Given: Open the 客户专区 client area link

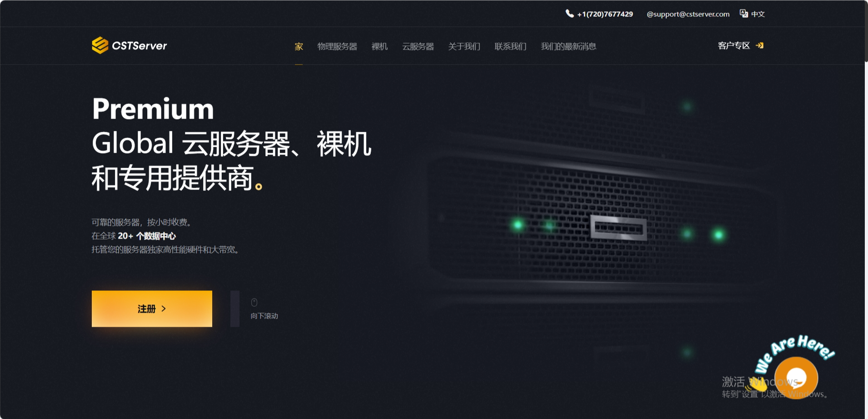Looking at the screenshot, I should 733,45.
